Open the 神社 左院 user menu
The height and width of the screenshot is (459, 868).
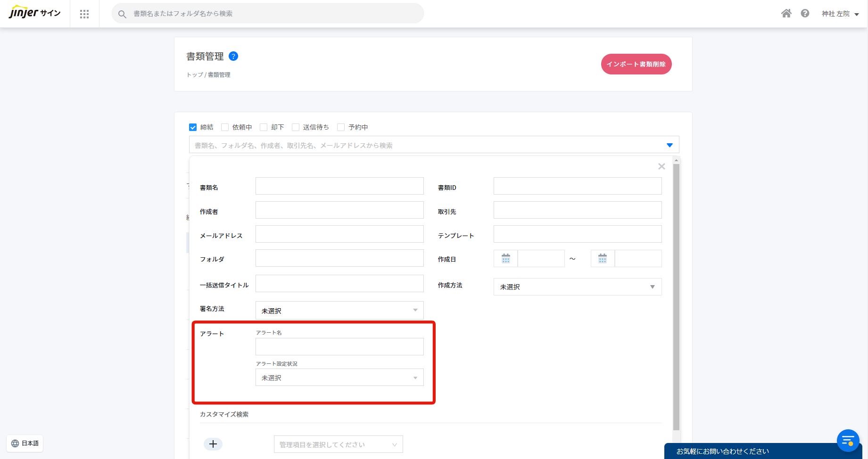(x=840, y=14)
